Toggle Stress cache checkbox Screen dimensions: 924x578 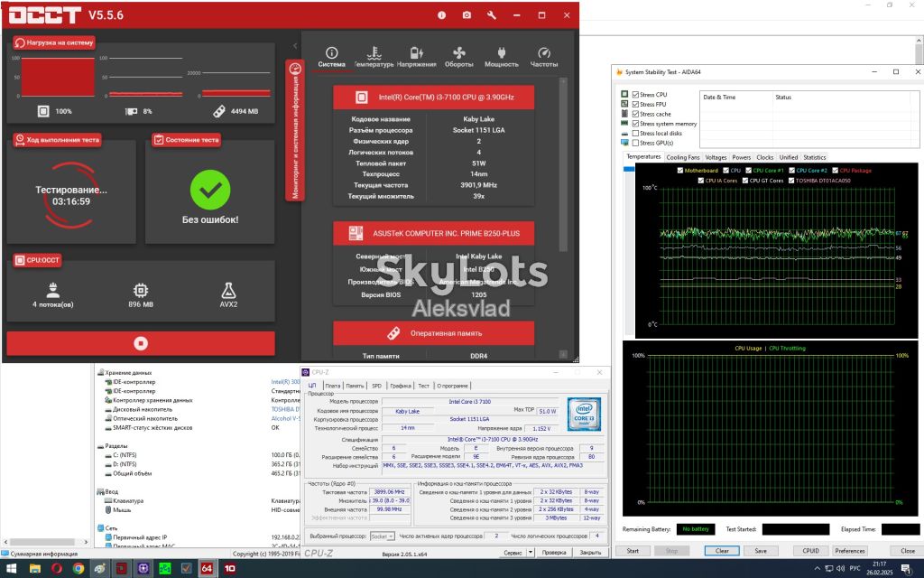coord(635,114)
